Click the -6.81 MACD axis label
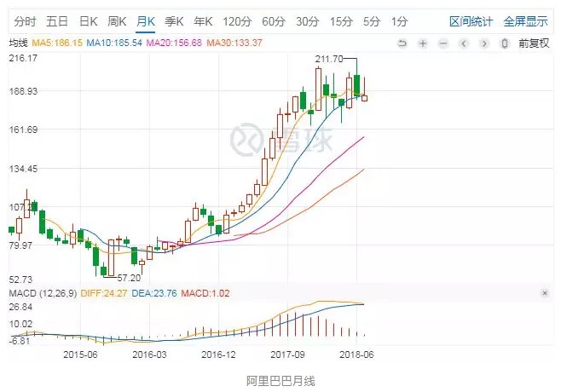The width and height of the screenshot is (561, 392). point(20,341)
